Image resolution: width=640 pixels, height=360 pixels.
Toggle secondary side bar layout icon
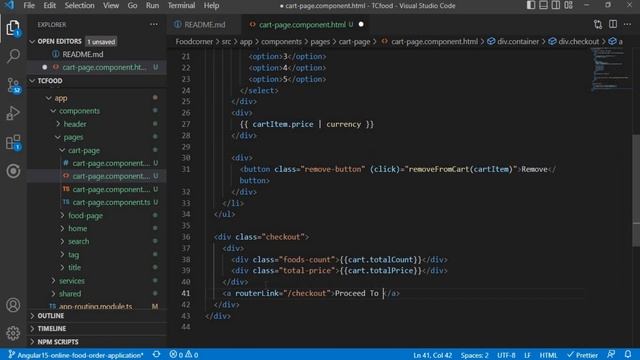(x=556, y=5)
